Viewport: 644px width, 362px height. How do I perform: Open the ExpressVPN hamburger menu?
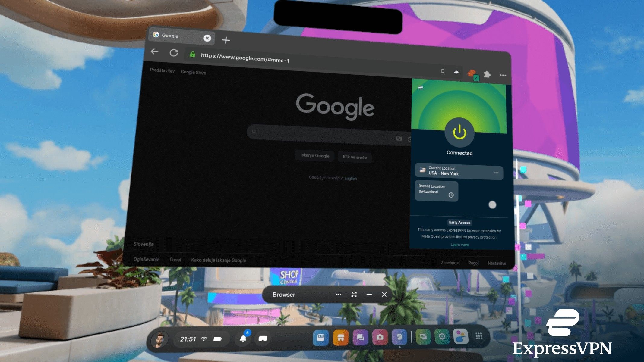pyautogui.click(x=421, y=88)
